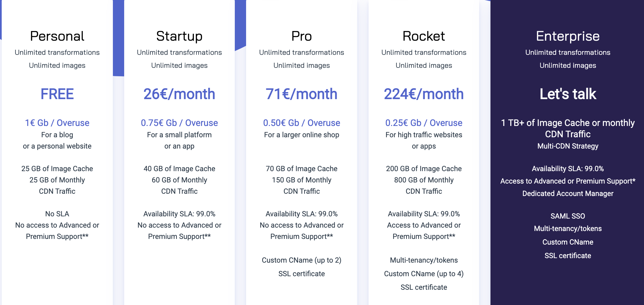
Task: Click the 224€/month price
Action: (x=424, y=94)
